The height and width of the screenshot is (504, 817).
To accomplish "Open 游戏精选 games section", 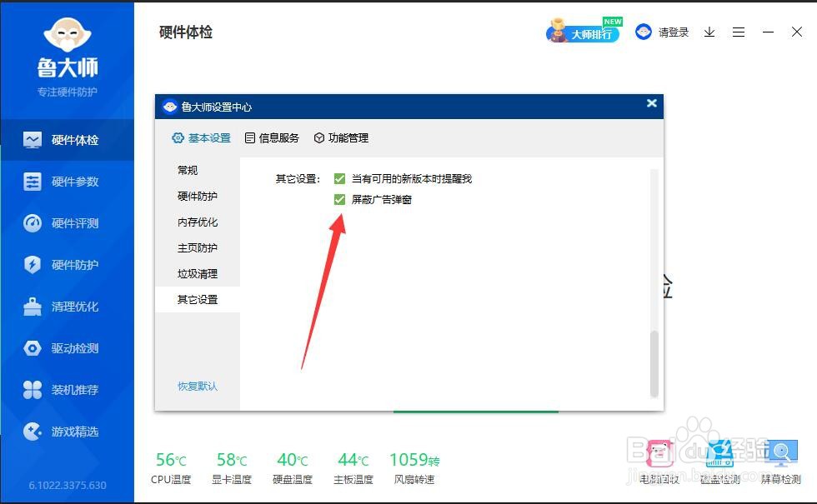I will click(x=68, y=432).
